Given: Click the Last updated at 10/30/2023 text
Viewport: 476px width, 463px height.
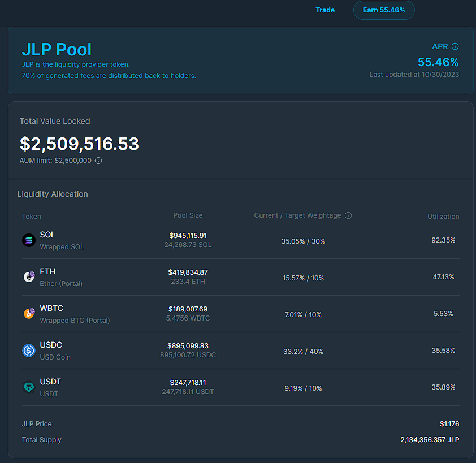Looking at the screenshot, I should (x=414, y=75).
